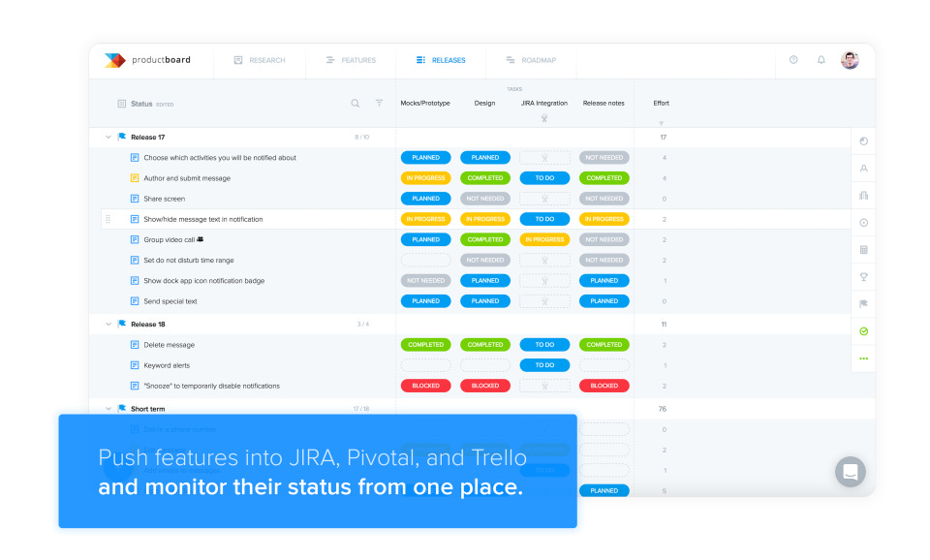The height and width of the screenshot is (560, 930).
Task: Collapse the Release 17 group
Action: [108, 137]
